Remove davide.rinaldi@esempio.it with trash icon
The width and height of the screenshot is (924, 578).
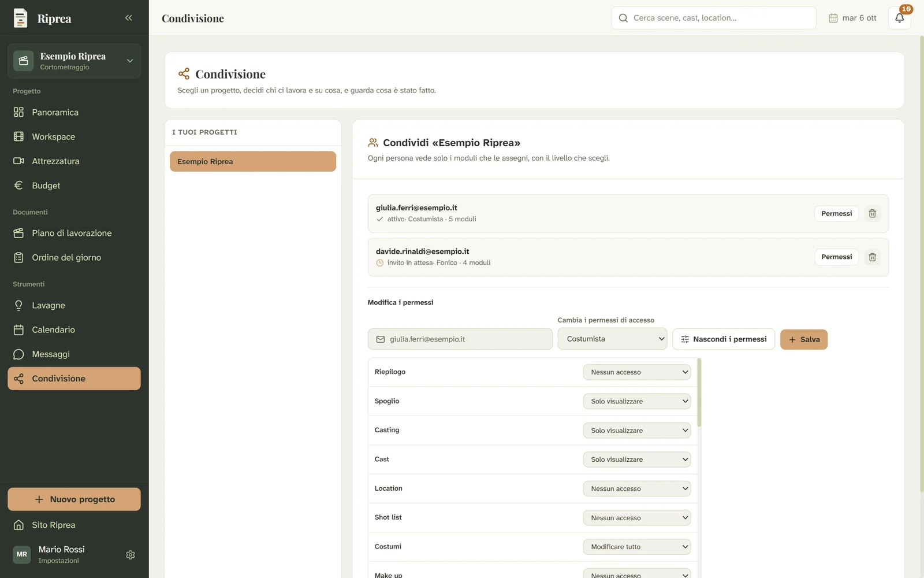tap(872, 257)
